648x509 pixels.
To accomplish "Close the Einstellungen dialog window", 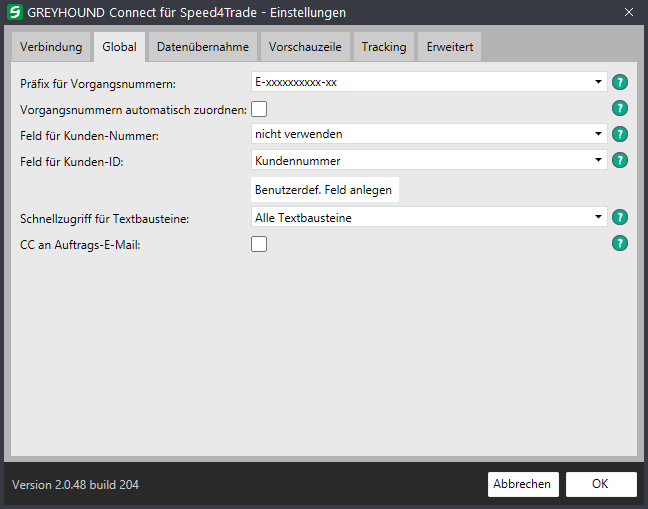I will click(x=629, y=12).
